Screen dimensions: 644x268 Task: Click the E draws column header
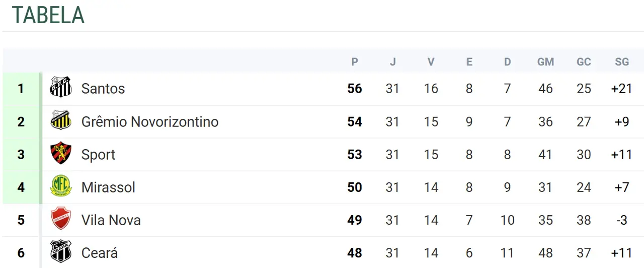(469, 62)
